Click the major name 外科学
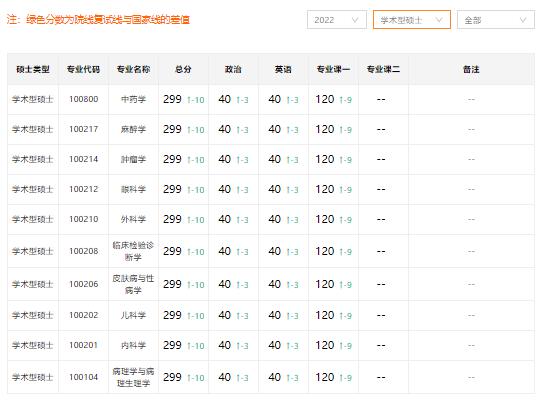Screen dimensions: 539x402 click(x=133, y=219)
